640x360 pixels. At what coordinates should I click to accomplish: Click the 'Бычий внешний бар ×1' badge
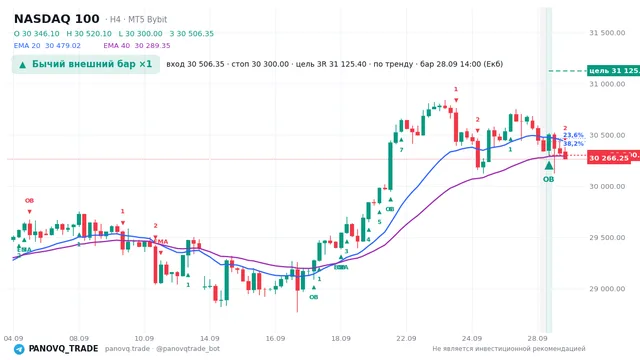(x=86, y=64)
